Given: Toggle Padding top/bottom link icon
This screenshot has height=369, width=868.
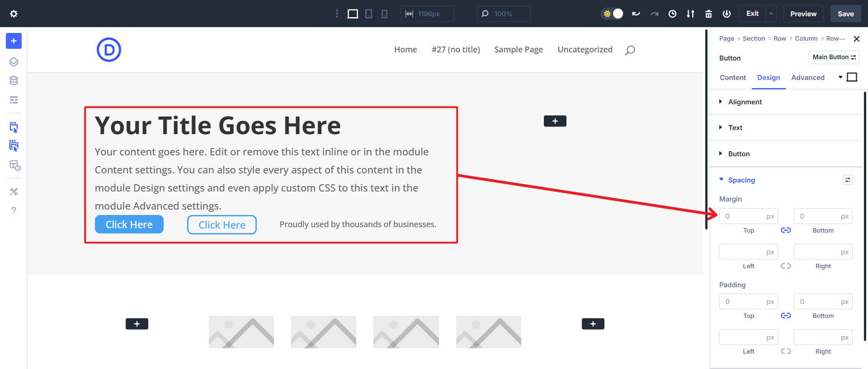Looking at the screenshot, I should tap(786, 316).
